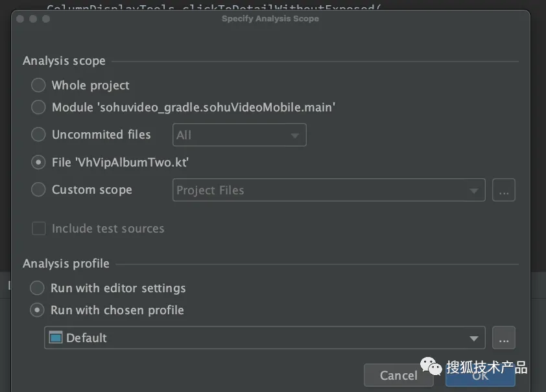Select the Whole project radio button
This screenshot has width=546, height=392.
point(39,86)
